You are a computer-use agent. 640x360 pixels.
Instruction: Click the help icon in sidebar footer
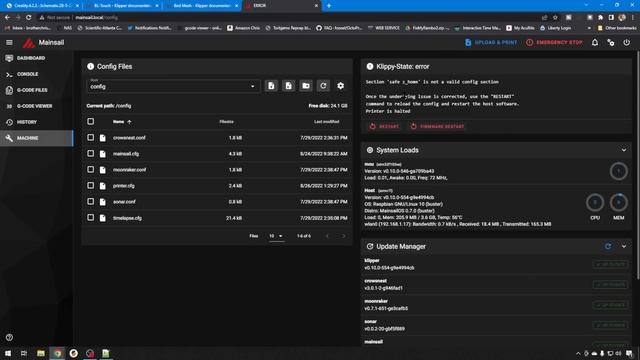click(9, 337)
